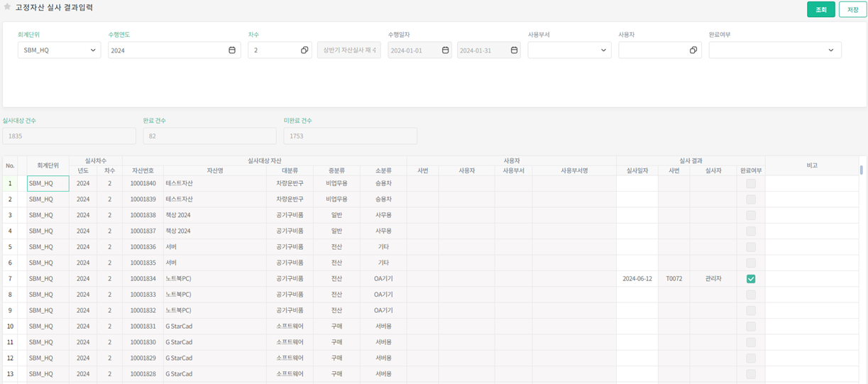
Task: Click the 실사일자 cell showing 2024-06-12
Action: point(637,279)
